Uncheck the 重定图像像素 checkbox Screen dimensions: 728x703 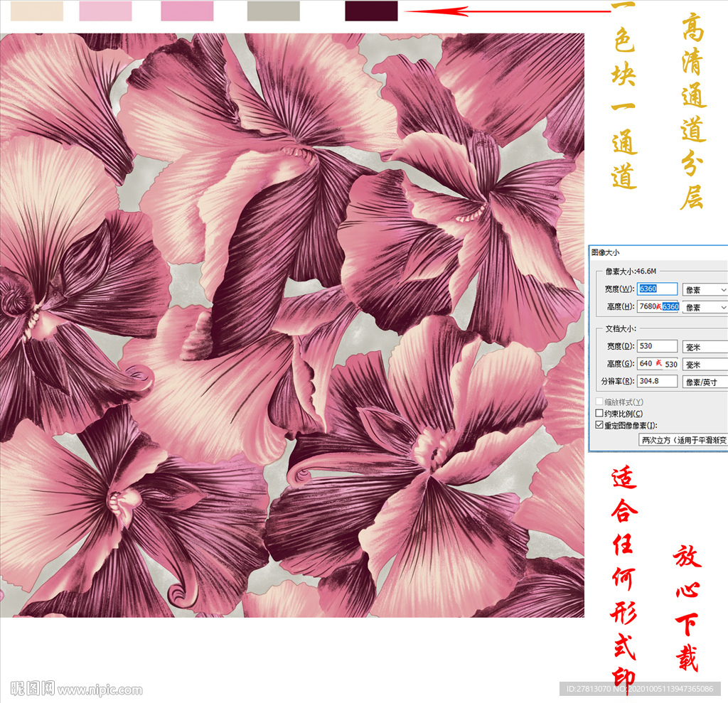(599, 425)
